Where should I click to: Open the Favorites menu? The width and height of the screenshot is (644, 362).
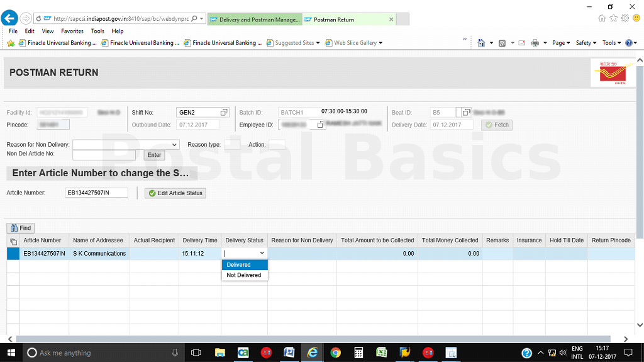coord(72,31)
